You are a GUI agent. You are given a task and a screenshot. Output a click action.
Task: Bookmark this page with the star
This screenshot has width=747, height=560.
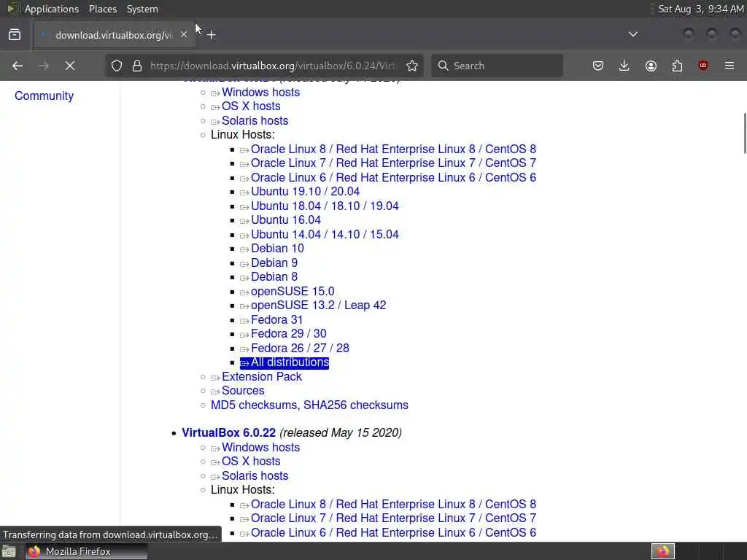click(x=412, y=66)
